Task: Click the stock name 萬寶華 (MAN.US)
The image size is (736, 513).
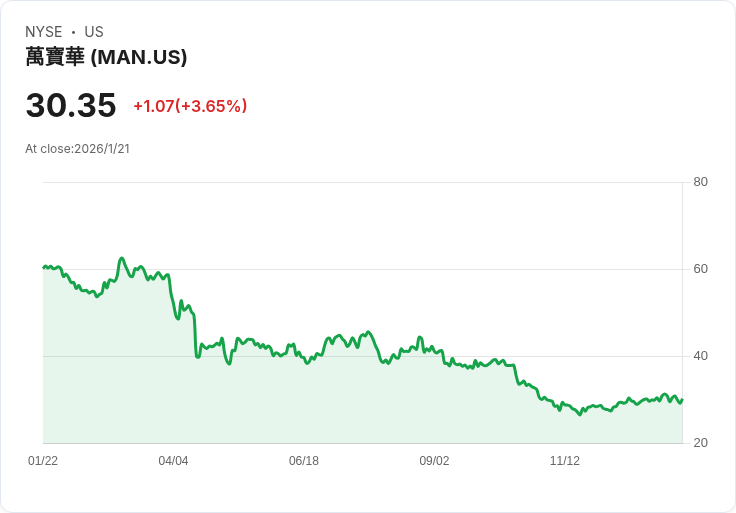Action: point(106,58)
